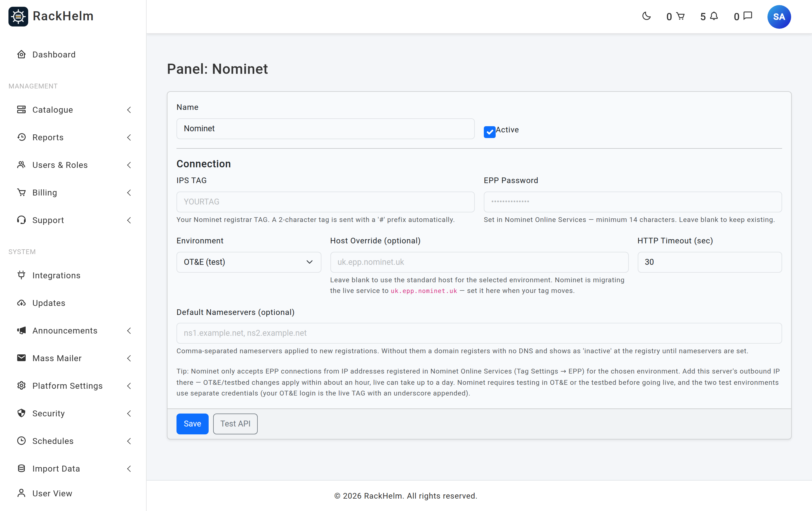
Task: Click the Test API button
Action: [x=235, y=424]
